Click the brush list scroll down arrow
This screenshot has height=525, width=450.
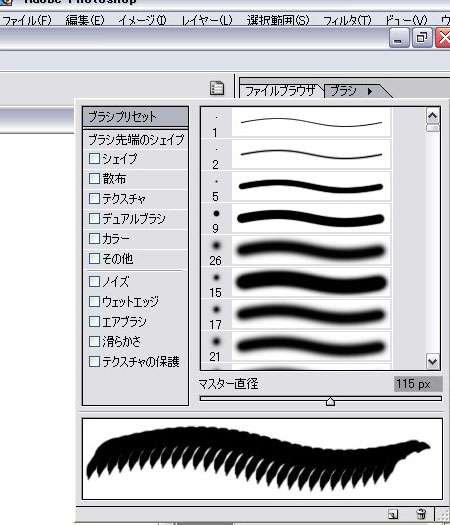(x=433, y=362)
